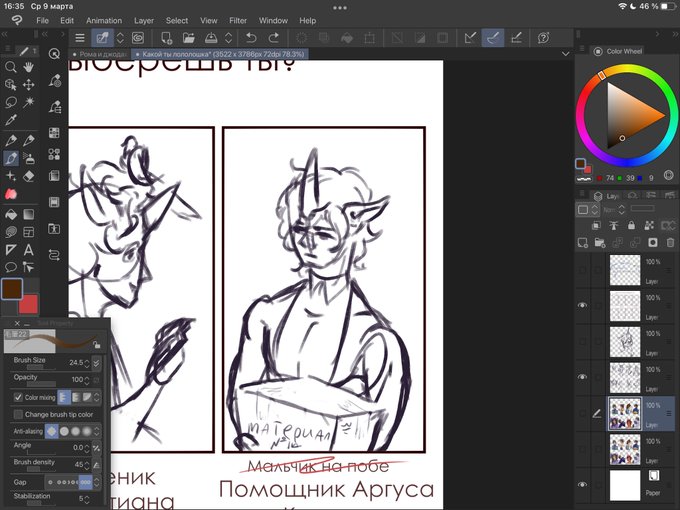Open the Clip Studio logo menu

tap(17, 20)
